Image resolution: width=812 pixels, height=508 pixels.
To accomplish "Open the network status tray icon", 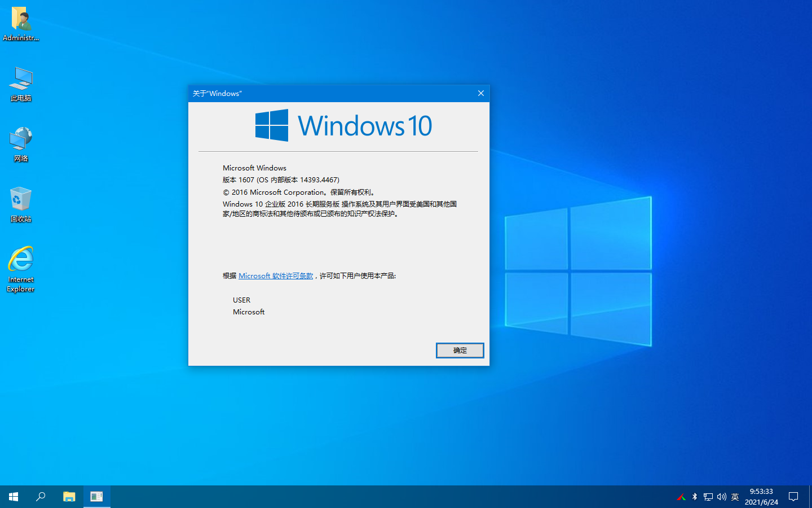I will click(708, 497).
